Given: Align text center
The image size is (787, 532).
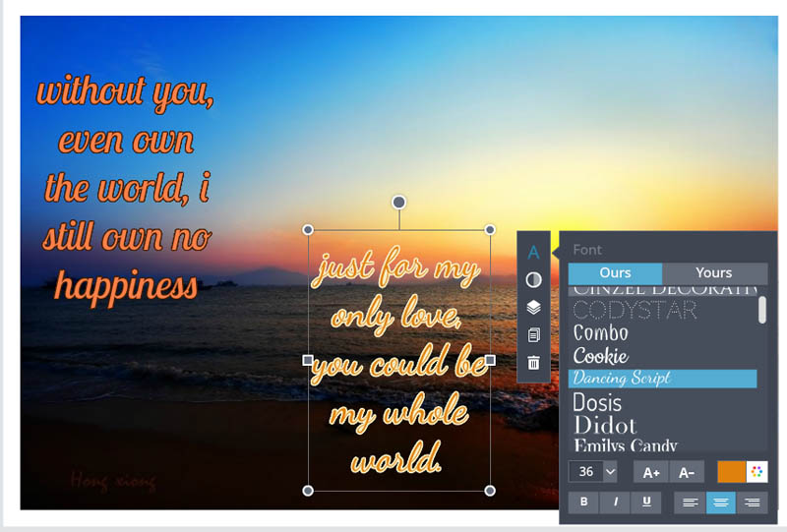Looking at the screenshot, I should click(x=721, y=502).
